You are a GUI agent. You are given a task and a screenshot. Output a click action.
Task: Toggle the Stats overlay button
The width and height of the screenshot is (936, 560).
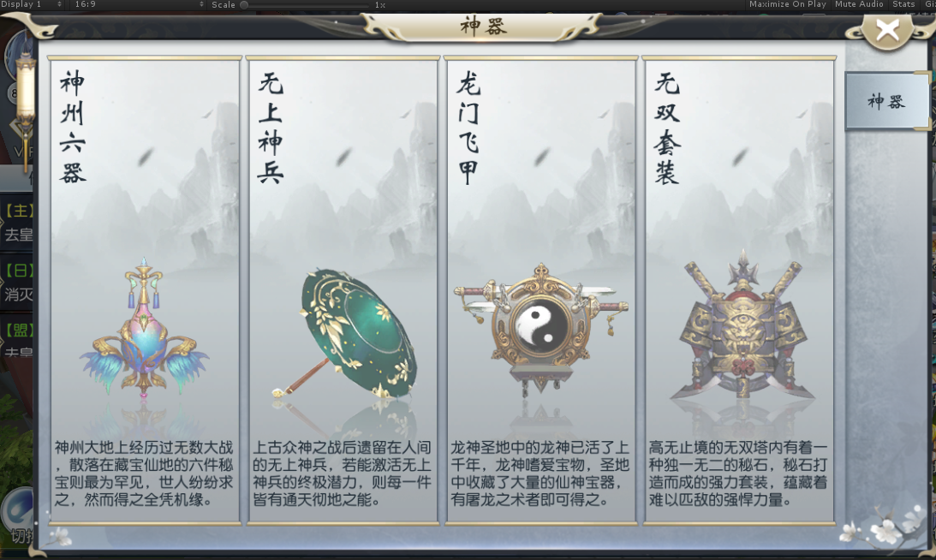coord(903,4)
